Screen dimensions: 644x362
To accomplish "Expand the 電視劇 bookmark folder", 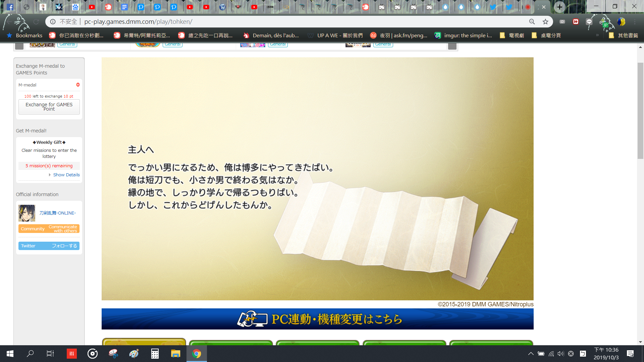I will 512,36.
